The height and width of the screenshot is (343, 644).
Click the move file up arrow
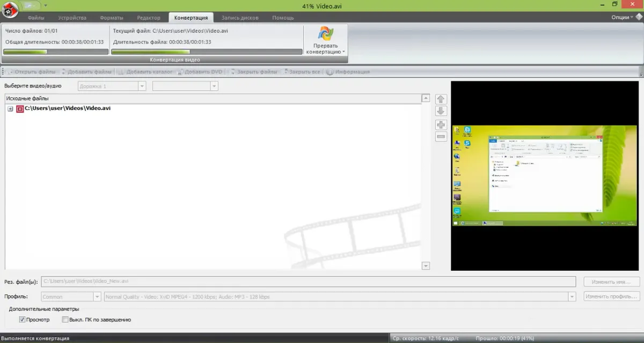tap(441, 99)
